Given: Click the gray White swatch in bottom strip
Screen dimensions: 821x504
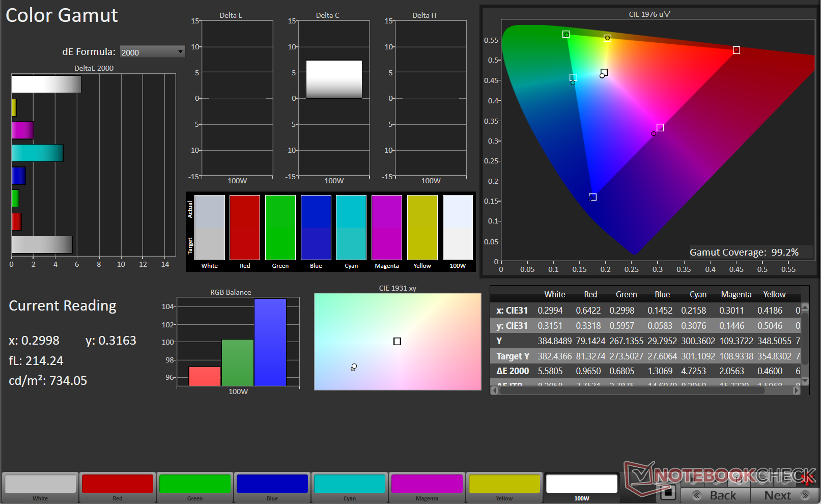Looking at the screenshot, I should tap(40, 484).
